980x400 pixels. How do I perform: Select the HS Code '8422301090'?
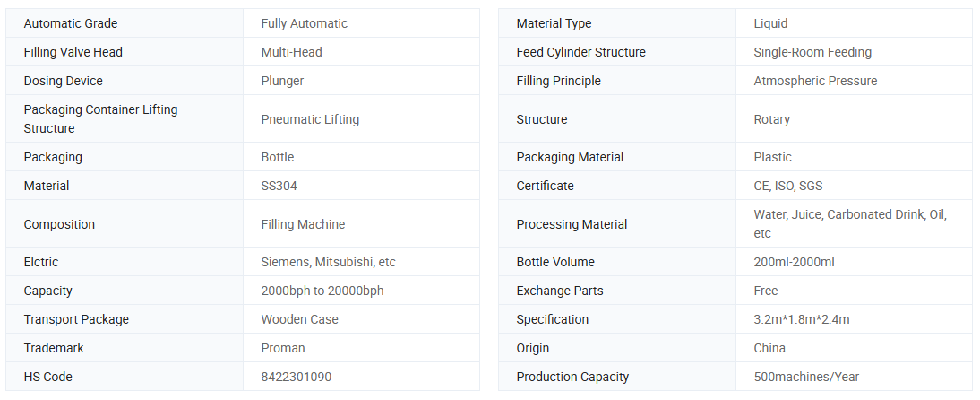click(x=297, y=377)
